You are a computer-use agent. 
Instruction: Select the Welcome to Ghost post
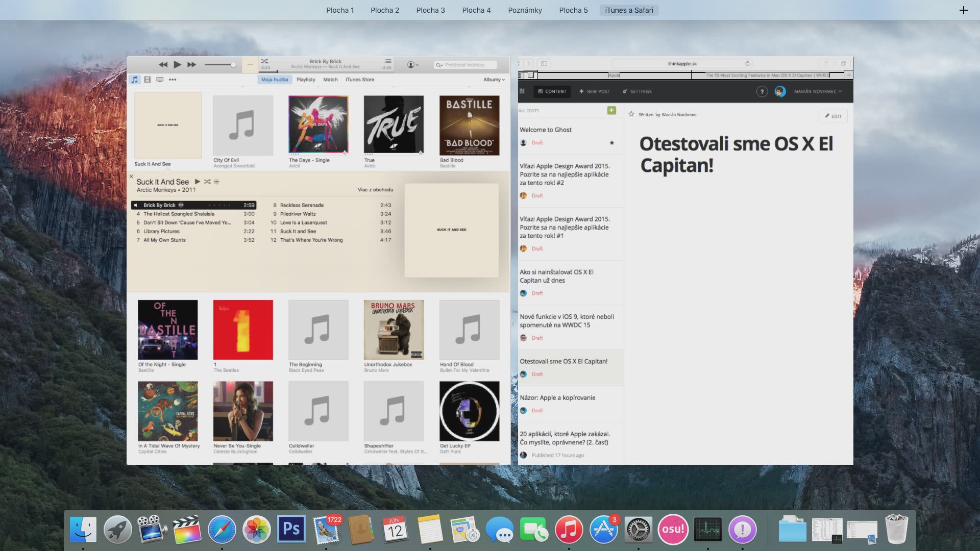coord(571,136)
